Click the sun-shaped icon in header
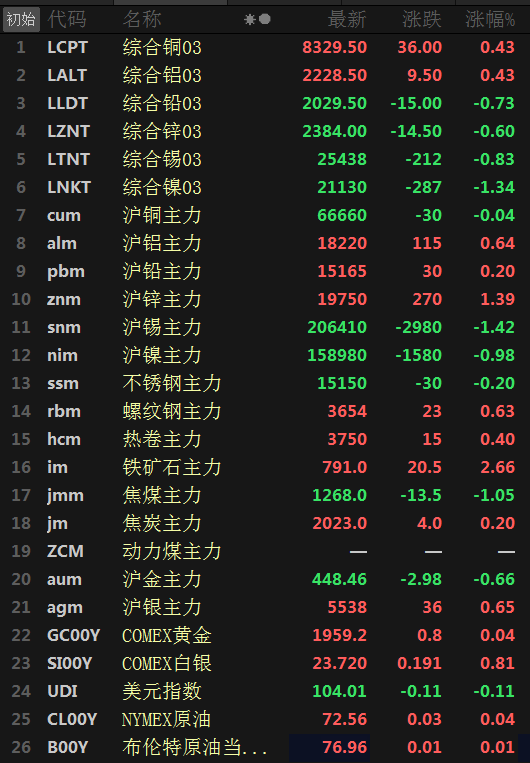This screenshot has width=530, height=763. [250, 19]
